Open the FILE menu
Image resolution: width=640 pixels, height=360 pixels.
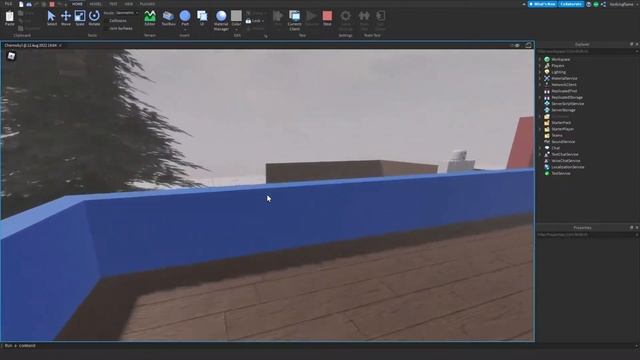pos(8,4)
